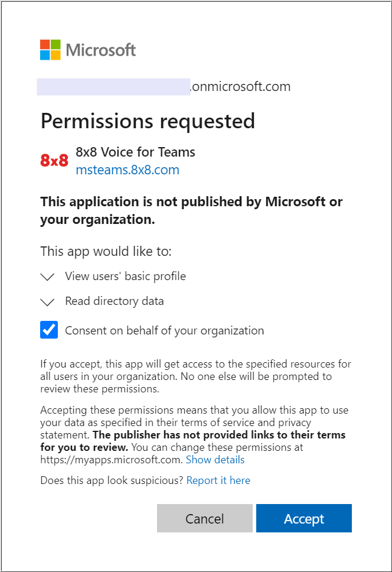
Task: Tick the organization consent checkbox
Action: coord(49,330)
